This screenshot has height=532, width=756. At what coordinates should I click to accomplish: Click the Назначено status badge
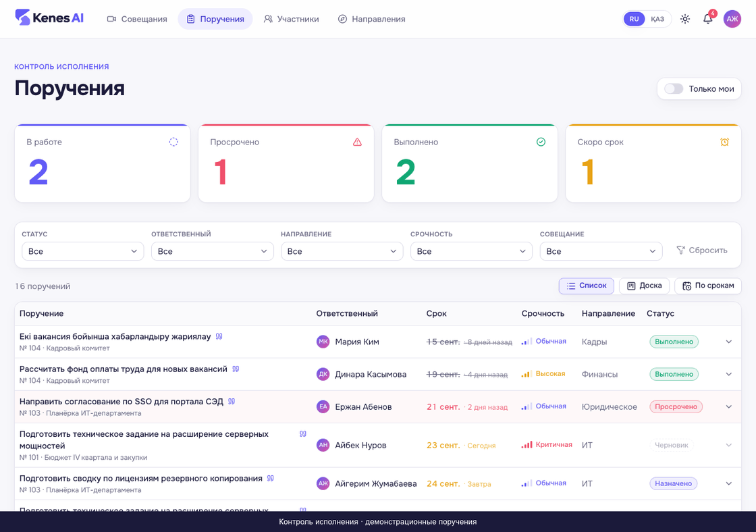point(673,483)
